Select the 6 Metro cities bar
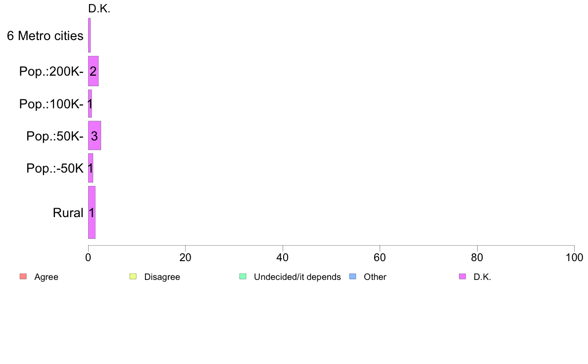This screenshot has height=364, width=588. (x=89, y=35)
